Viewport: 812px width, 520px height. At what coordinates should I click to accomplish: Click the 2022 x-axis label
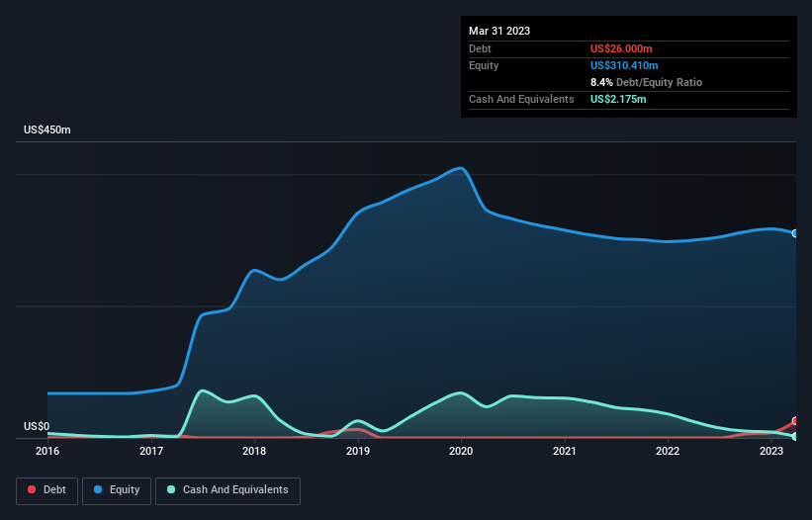click(x=668, y=451)
